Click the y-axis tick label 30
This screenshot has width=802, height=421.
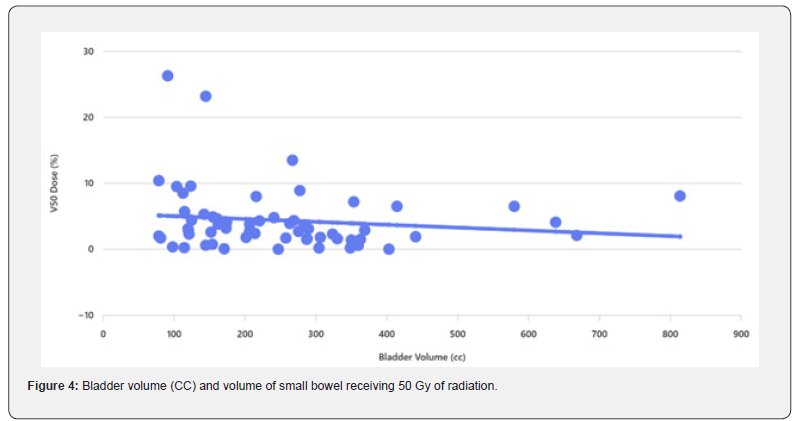pos(87,51)
